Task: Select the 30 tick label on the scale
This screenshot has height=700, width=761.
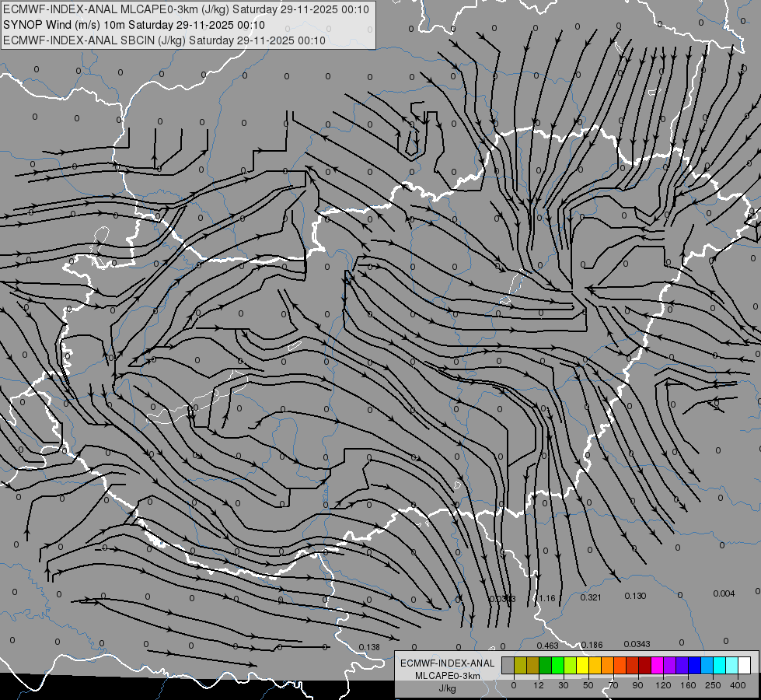Action: 564,685
